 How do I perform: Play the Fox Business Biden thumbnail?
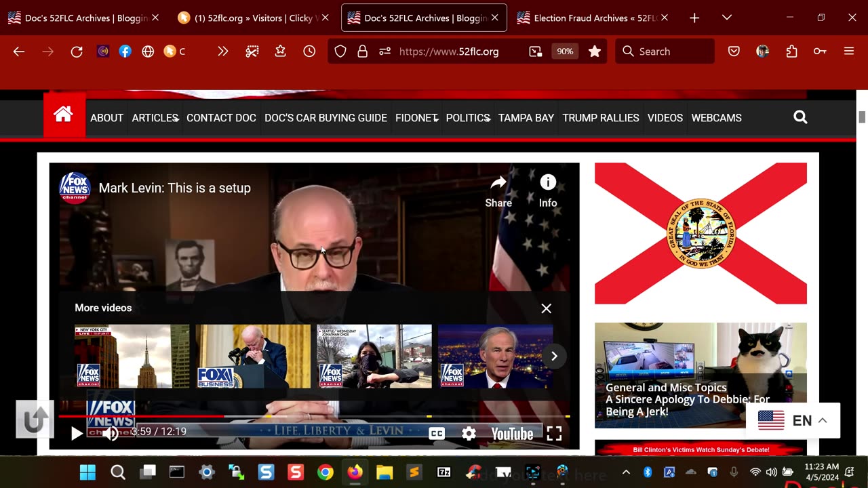pos(253,357)
